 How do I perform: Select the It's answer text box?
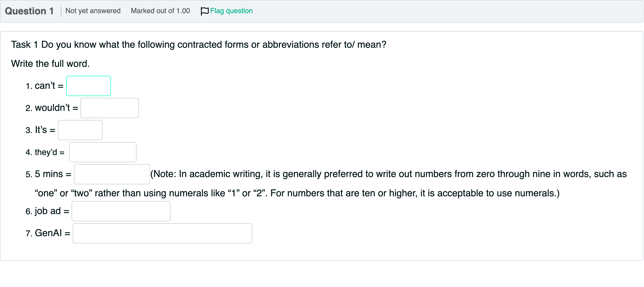tap(80, 130)
